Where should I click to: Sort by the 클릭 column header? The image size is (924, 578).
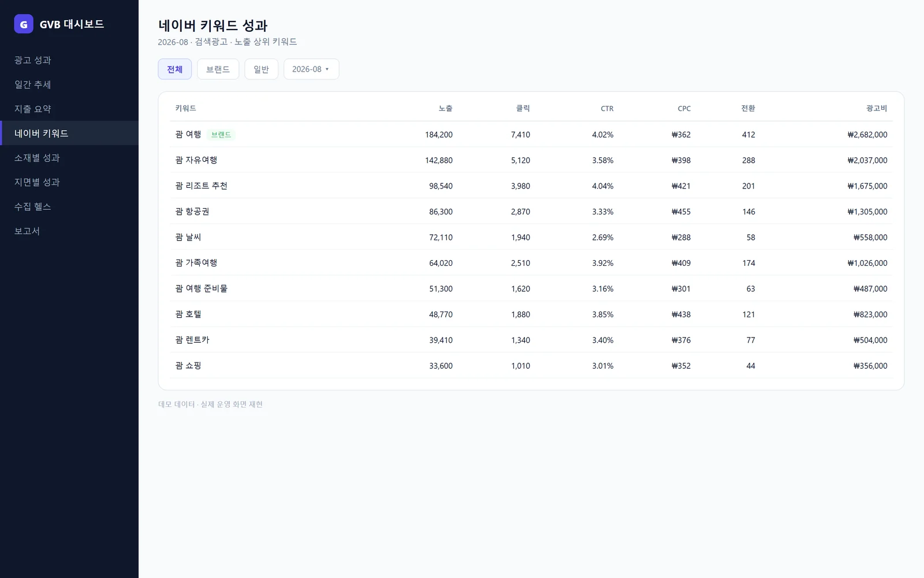(523, 108)
